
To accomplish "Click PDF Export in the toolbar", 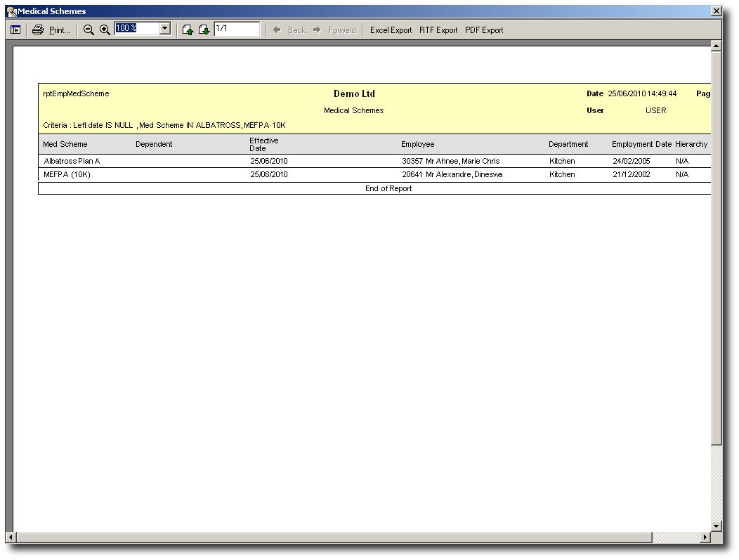I will click(484, 30).
